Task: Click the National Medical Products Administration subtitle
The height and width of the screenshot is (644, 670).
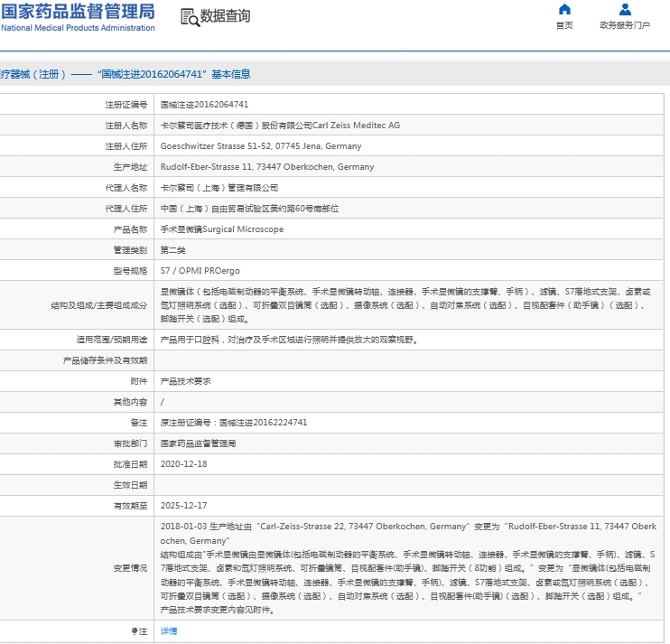Action: (78, 28)
